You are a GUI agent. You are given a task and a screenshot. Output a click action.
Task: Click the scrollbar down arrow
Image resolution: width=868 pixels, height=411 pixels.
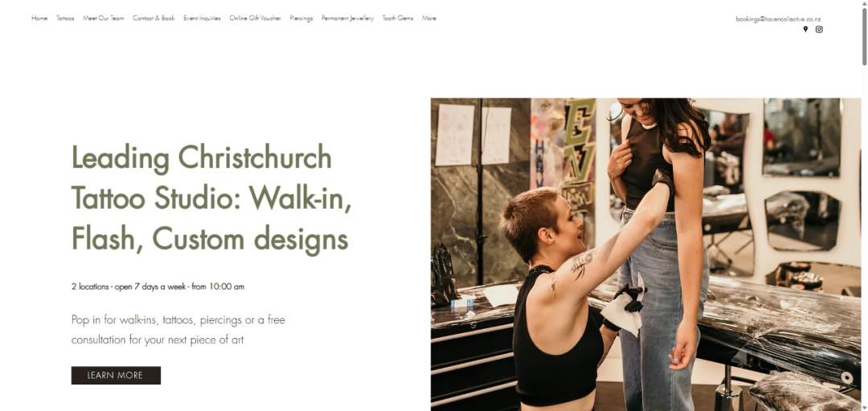[864, 408]
